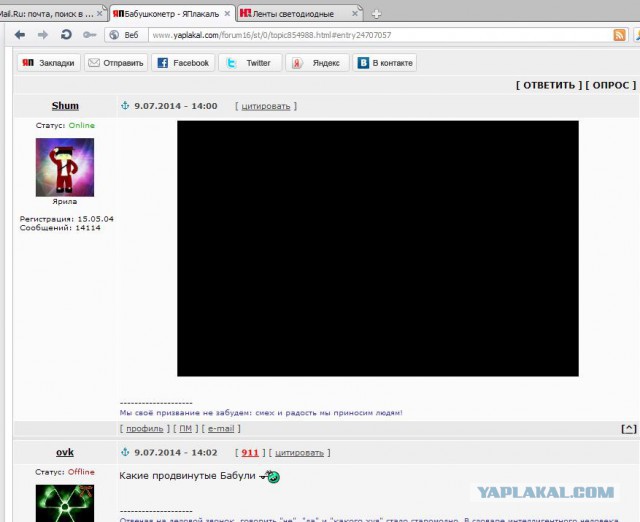This screenshot has width=640, height=522.
Task: Click the browser Back arrow
Action: coord(19,34)
